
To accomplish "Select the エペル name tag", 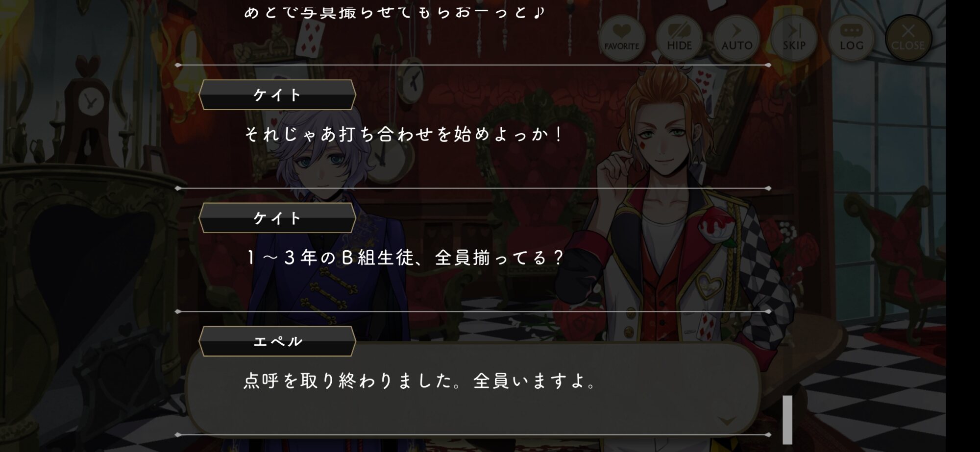I will pyautogui.click(x=277, y=341).
